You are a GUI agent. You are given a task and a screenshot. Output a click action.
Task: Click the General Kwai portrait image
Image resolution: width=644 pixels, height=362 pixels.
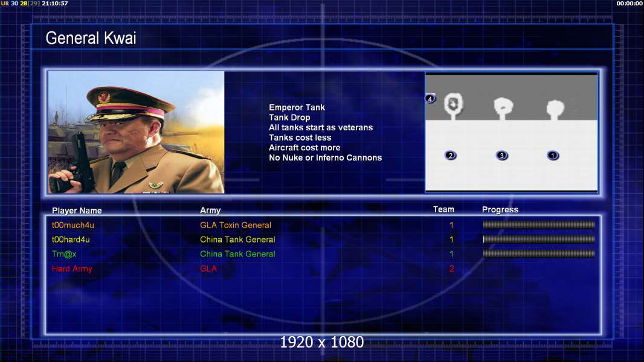137,132
